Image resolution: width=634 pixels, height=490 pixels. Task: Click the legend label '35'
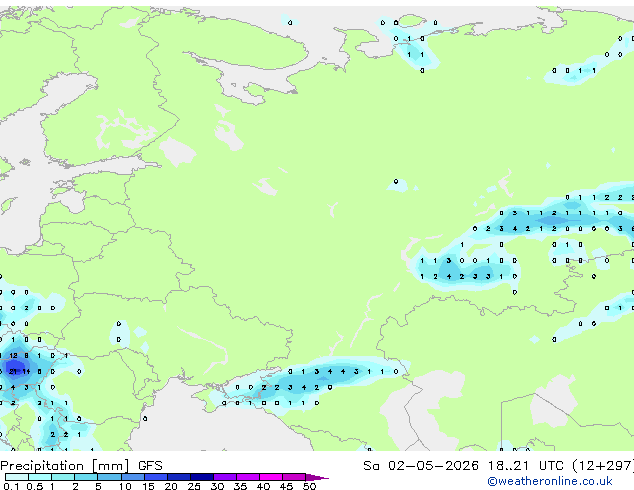point(240,486)
